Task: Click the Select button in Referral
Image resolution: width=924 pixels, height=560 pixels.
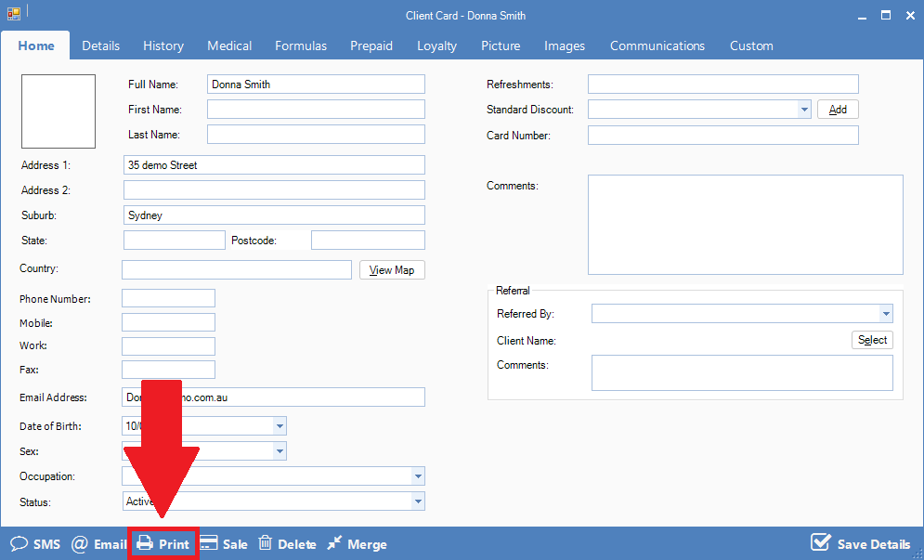Action: [871, 340]
